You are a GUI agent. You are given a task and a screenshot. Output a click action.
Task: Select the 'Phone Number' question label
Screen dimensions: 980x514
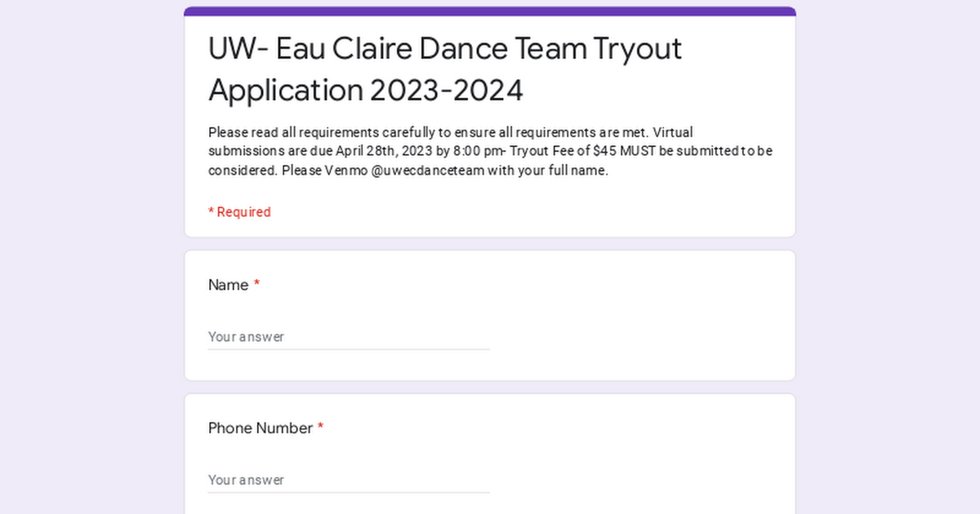[259, 428]
